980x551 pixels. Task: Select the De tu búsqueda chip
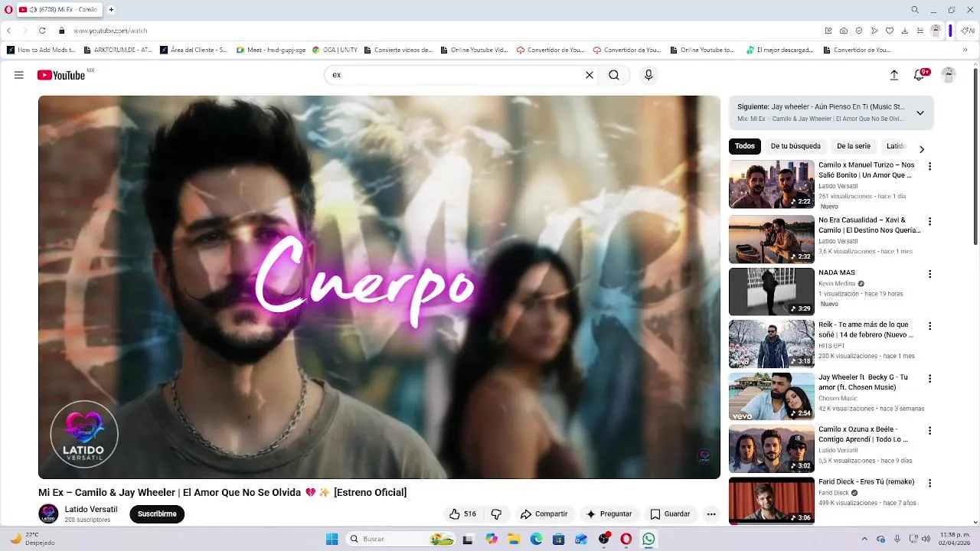[795, 146]
